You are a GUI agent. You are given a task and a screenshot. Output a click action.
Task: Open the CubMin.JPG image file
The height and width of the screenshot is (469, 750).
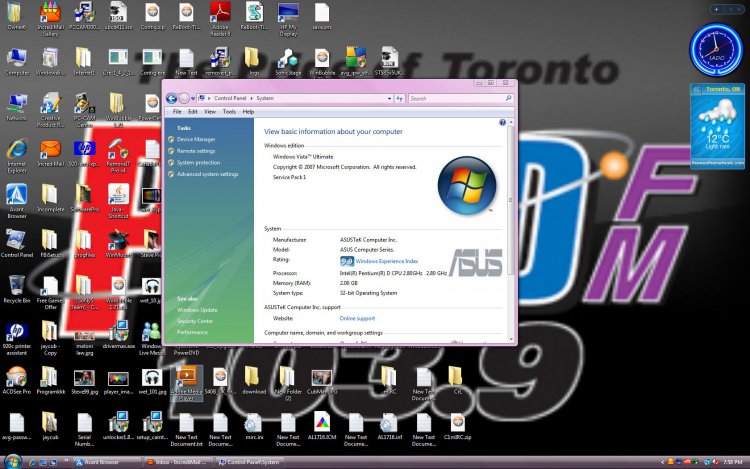(322, 380)
